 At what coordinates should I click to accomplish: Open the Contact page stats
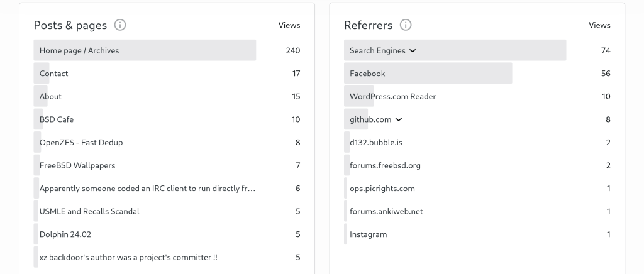tap(54, 74)
